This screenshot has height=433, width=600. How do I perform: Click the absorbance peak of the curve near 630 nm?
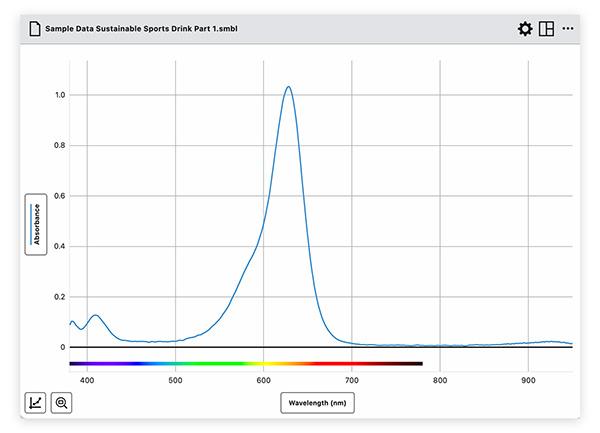pyautogui.click(x=288, y=87)
